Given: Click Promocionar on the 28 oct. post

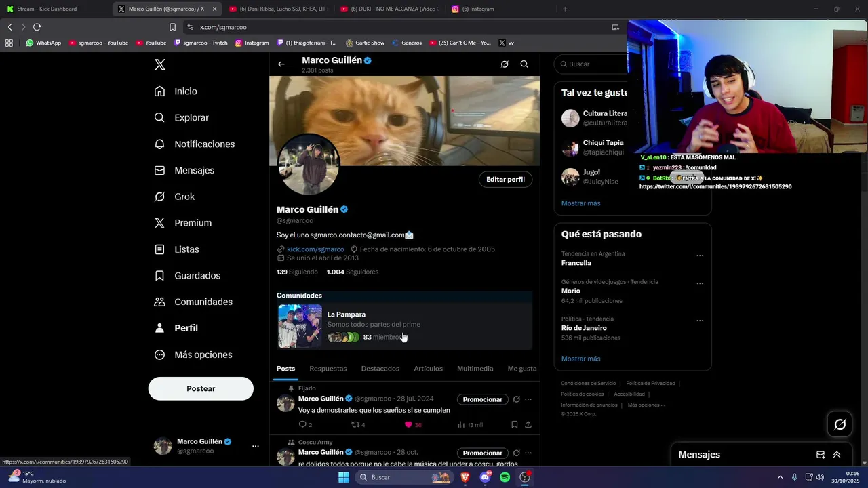Looking at the screenshot, I should (x=483, y=453).
